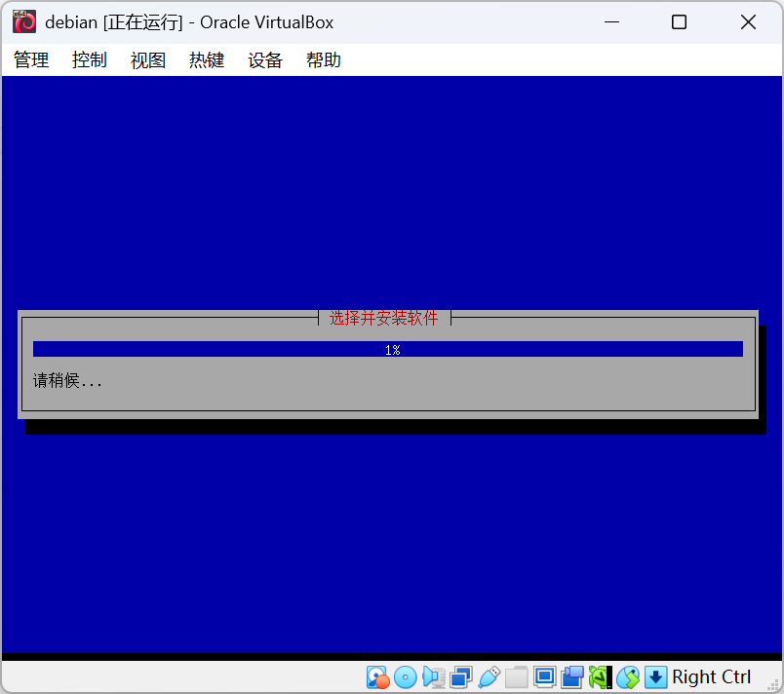Click the 1% installation progress bar
Viewport: 784px width, 694px height.
(x=388, y=349)
